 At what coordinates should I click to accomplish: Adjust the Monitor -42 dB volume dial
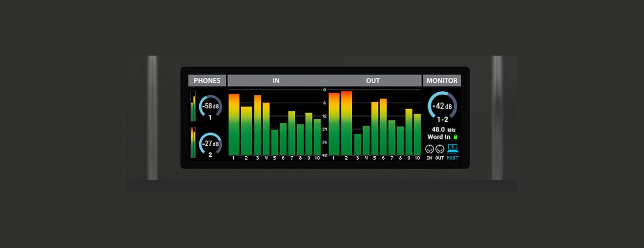(442, 106)
